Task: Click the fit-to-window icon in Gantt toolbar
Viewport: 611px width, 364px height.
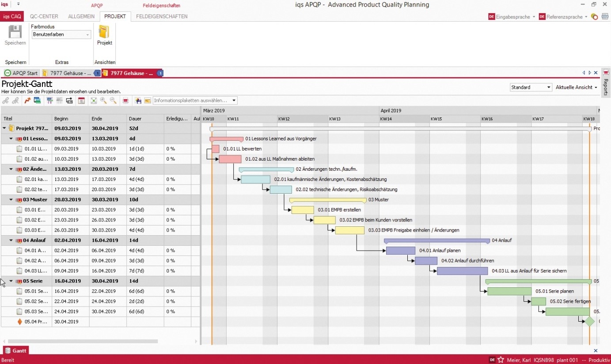Action: click(93, 101)
